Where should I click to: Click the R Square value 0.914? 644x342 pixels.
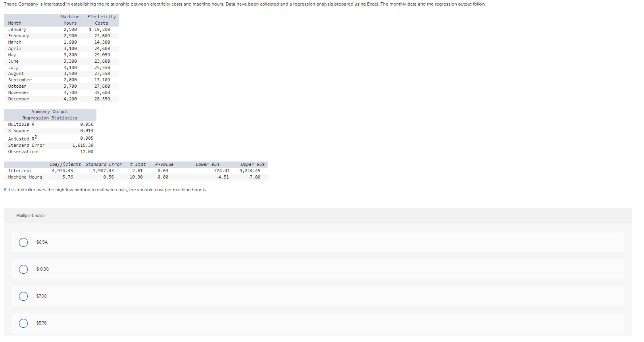(x=87, y=131)
